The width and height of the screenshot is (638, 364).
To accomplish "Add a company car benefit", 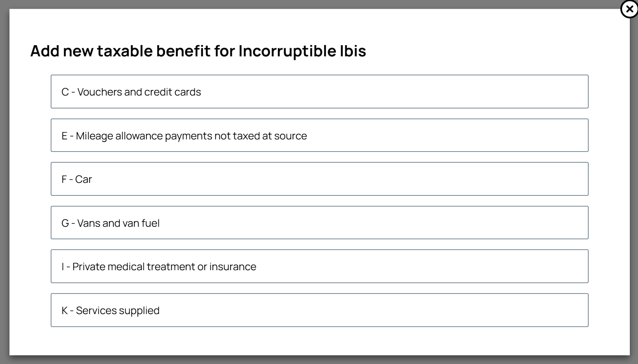I will [319, 179].
